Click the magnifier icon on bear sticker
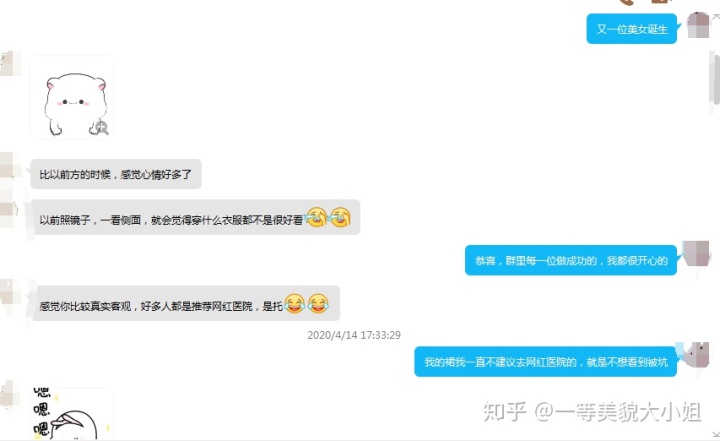720x441 pixels. [x=102, y=128]
